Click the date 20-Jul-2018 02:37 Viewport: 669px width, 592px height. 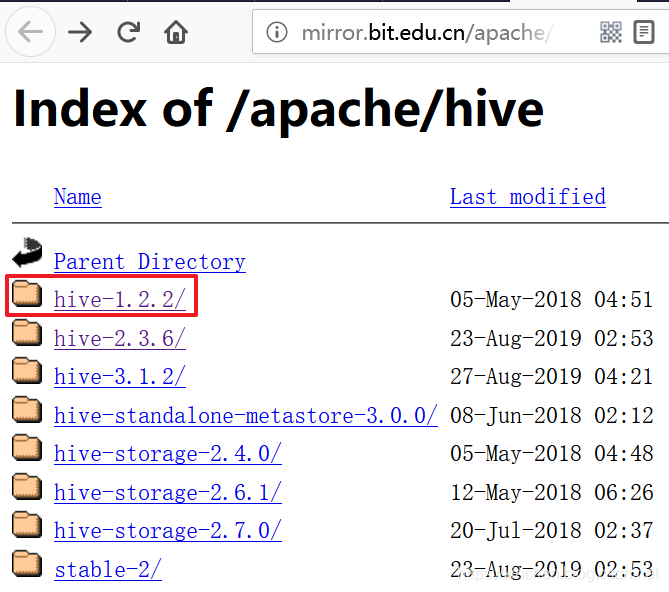coord(552,531)
